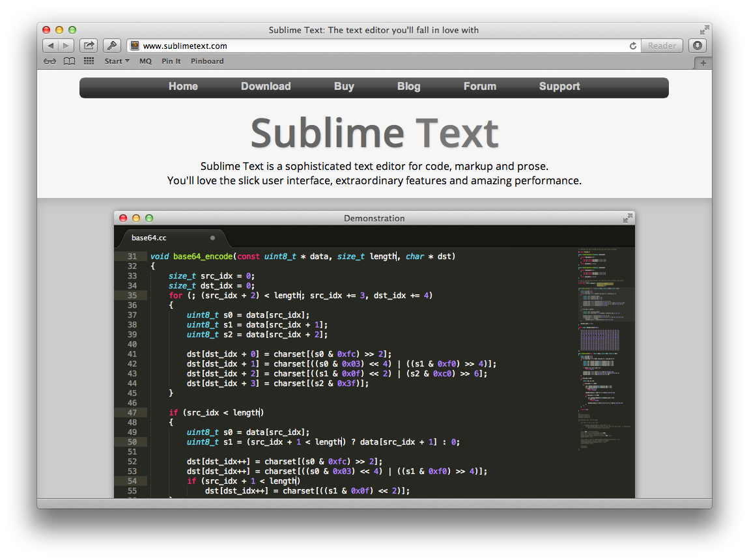Open the Start bookmarks dropdown
This screenshot has width=749, height=560.
pyautogui.click(x=117, y=61)
